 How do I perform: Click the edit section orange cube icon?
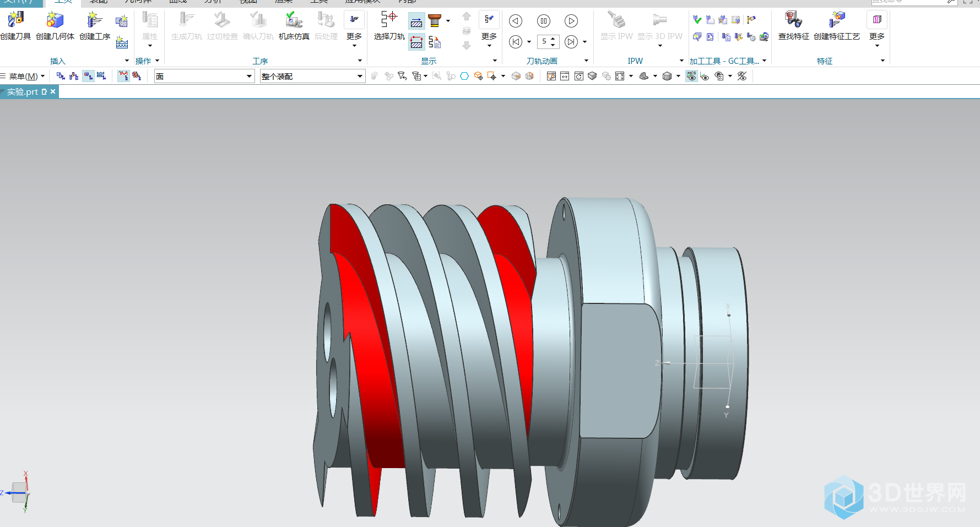tap(529, 76)
